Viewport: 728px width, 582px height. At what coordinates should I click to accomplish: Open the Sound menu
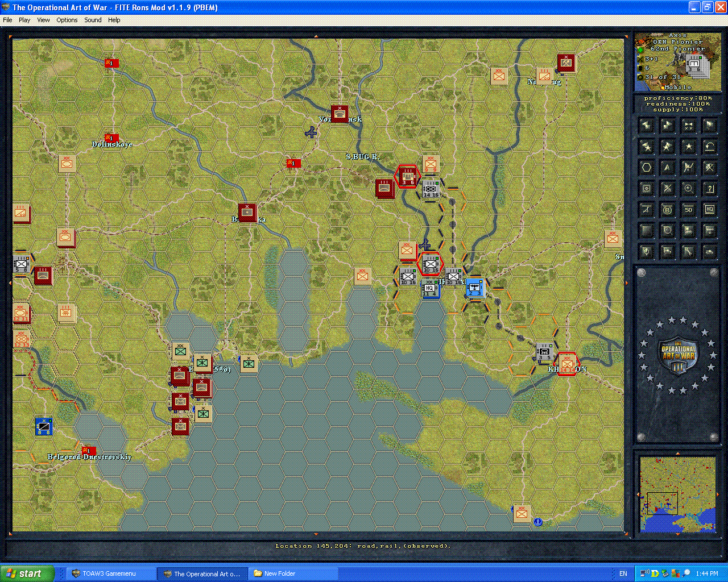[x=93, y=20]
